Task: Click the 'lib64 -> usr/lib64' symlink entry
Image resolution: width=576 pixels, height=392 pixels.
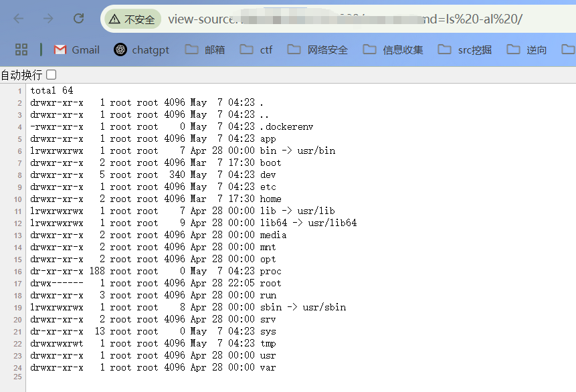Action: tap(308, 223)
